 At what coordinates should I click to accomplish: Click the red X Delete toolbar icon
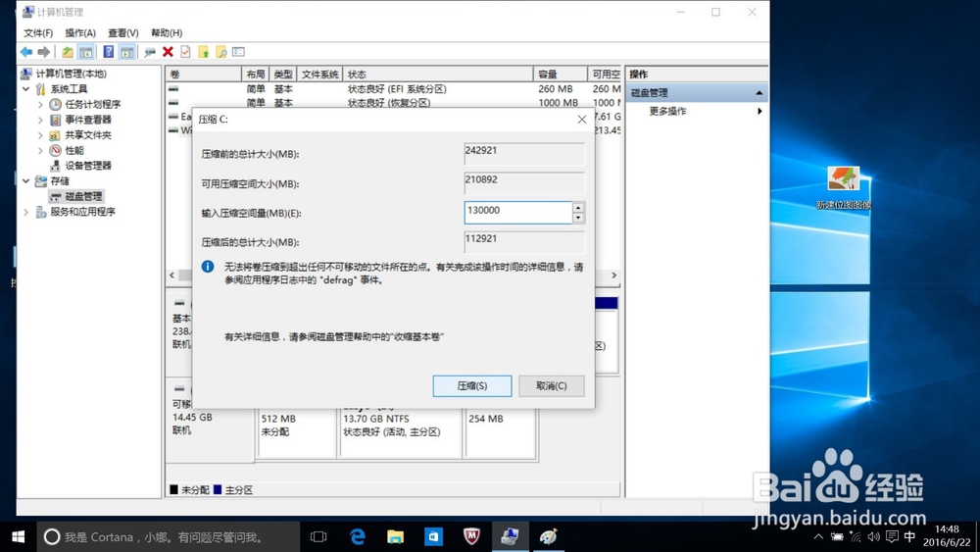pos(168,52)
